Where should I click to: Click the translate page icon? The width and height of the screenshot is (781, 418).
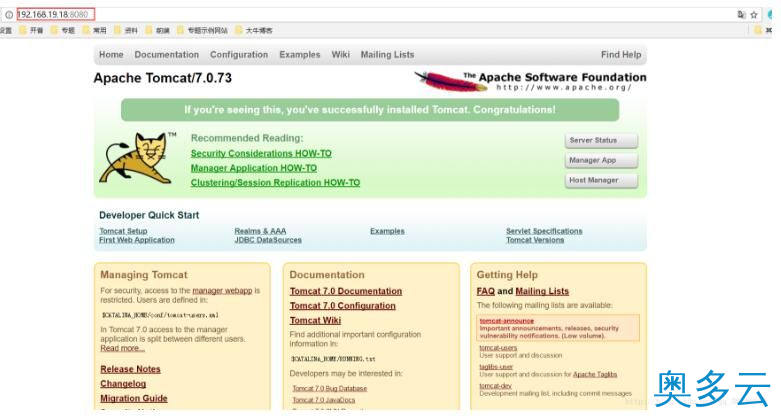741,15
